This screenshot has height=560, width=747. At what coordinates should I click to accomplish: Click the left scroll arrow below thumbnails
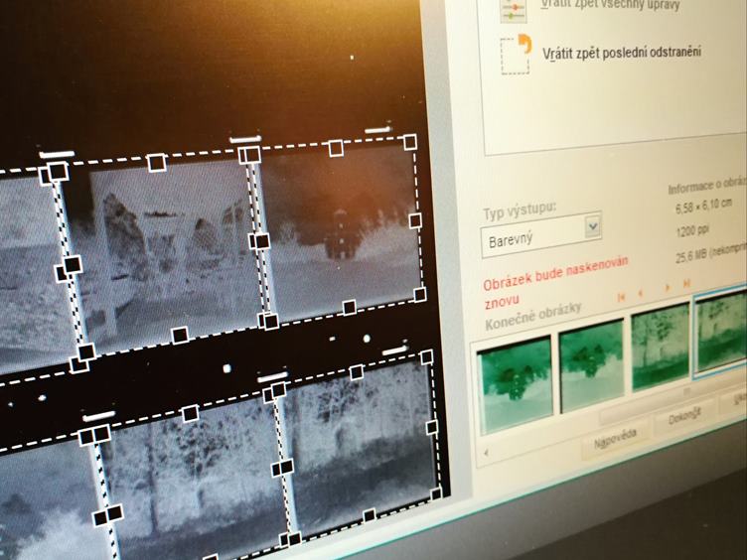pyautogui.click(x=486, y=453)
